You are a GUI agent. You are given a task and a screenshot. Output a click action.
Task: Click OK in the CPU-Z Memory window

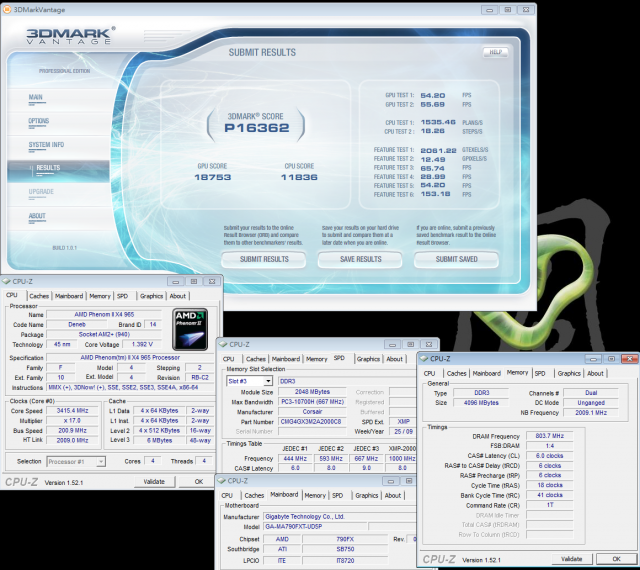616,559
